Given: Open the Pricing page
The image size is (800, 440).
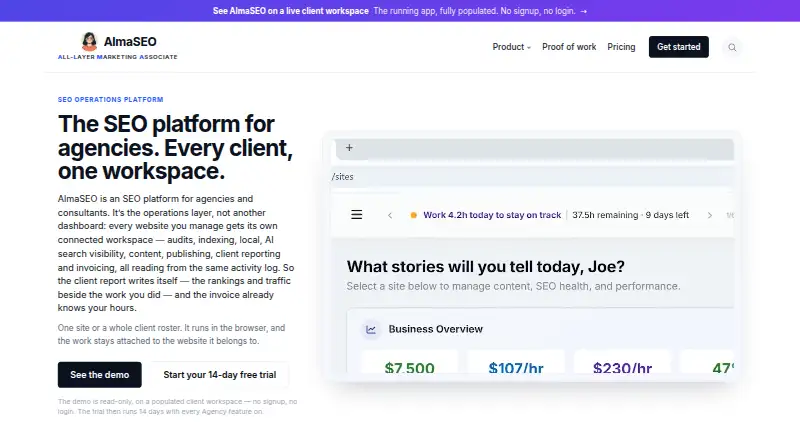Looking at the screenshot, I should click(x=621, y=47).
